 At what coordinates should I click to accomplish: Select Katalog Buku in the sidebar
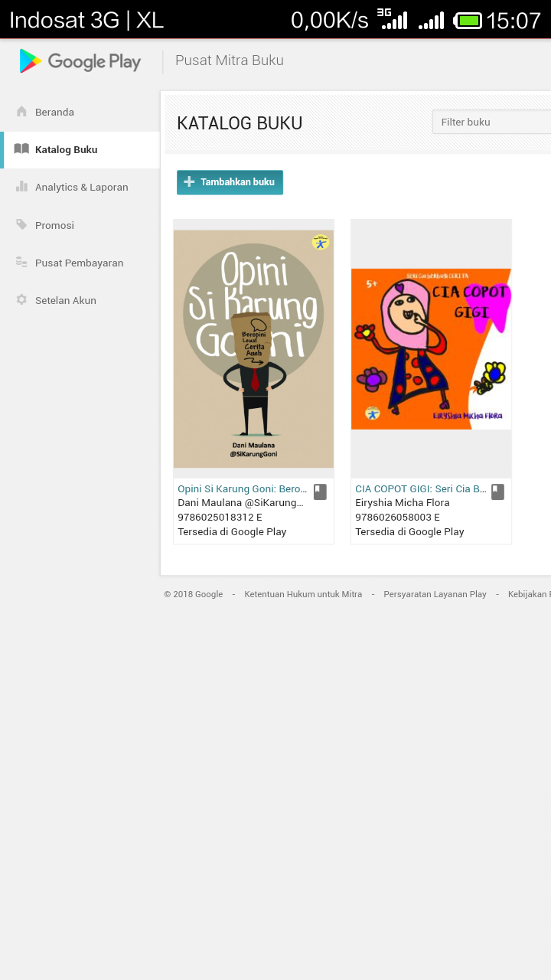click(x=80, y=149)
